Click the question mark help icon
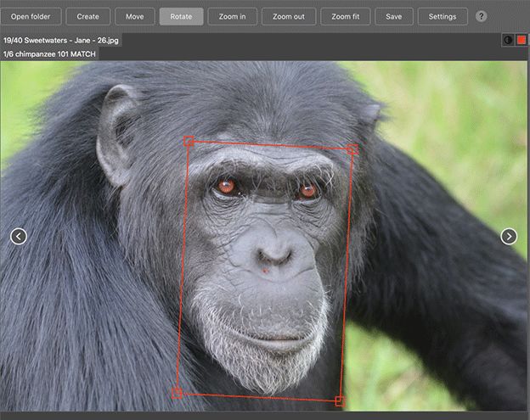Screen dimensions: 530x420 coord(481,16)
